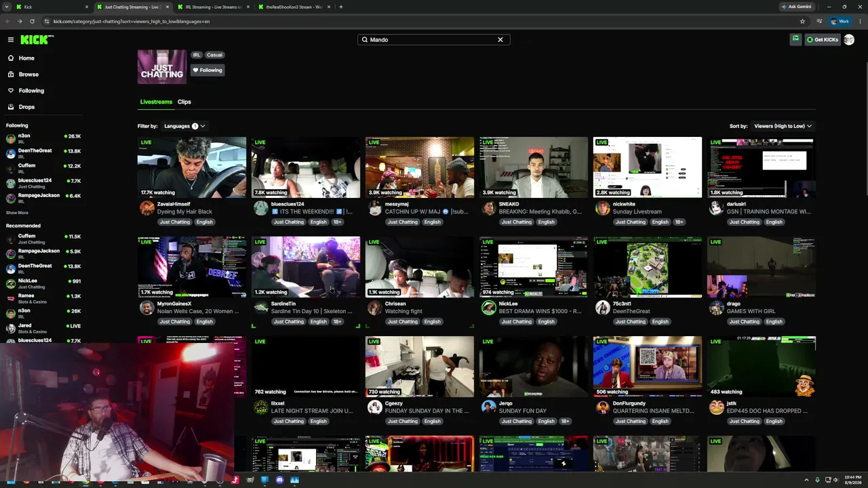Screen dimensions: 868x488
Task: Click Just Chatting tag under dariusirl
Action: (x=744, y=222)
